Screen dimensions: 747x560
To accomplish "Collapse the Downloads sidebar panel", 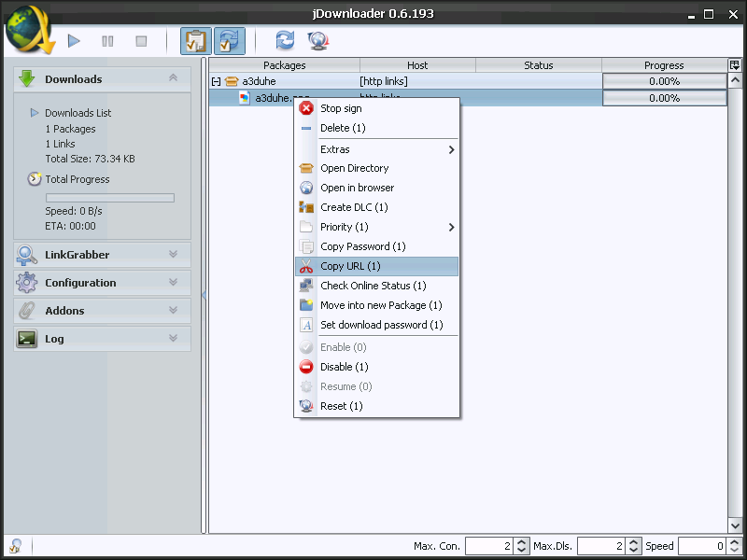I will click(x=173, y=77).
